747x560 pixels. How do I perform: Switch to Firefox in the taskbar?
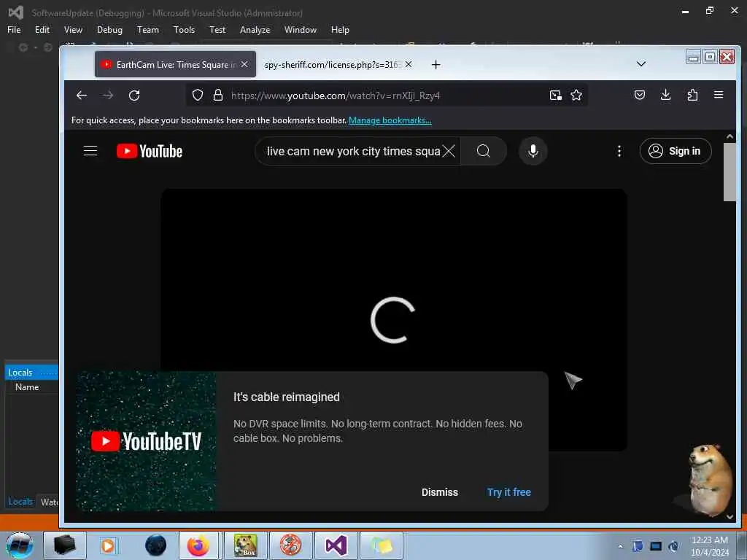point(198,545)
